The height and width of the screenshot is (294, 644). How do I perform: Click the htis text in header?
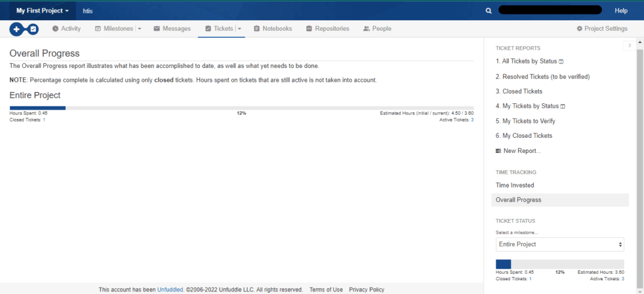click(x=88, y=11)
